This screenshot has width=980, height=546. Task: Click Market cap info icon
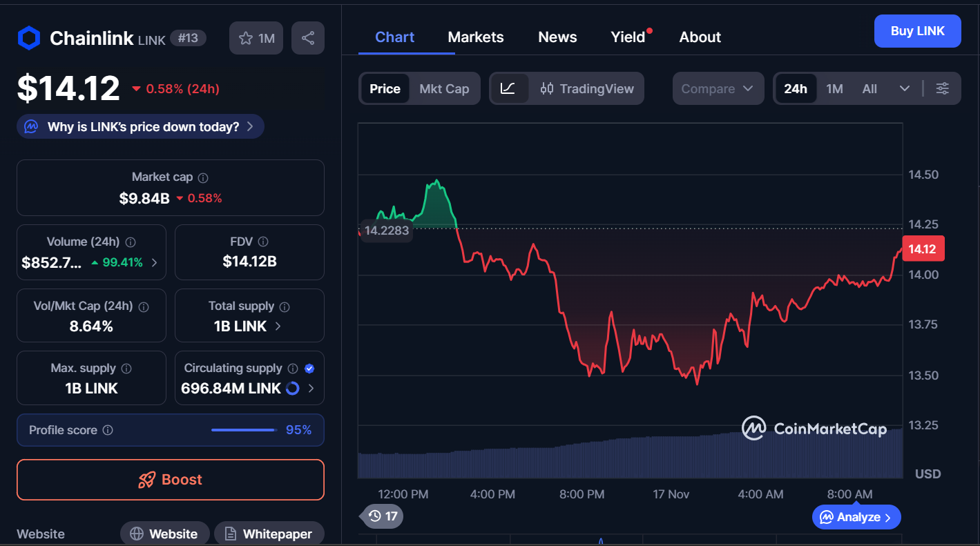click(x=203, y=177)
